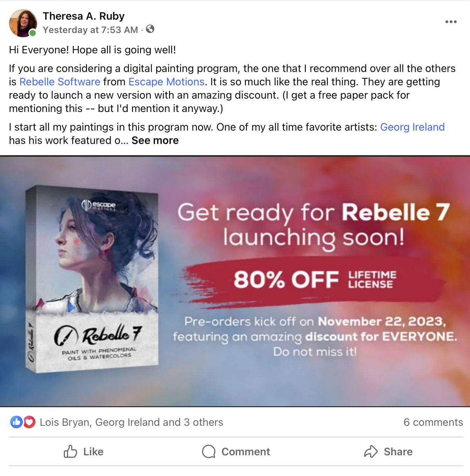Open the three-dot post options menu
Viewport: 470px width, 476px height.
tap(451, 22)
